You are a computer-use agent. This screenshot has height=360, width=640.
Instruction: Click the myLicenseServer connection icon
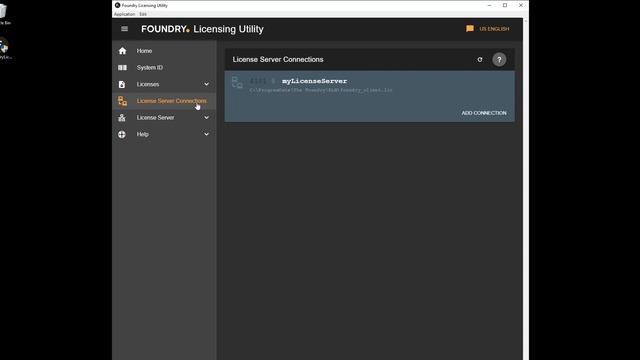pyautogui.click(x=237, y=82)
